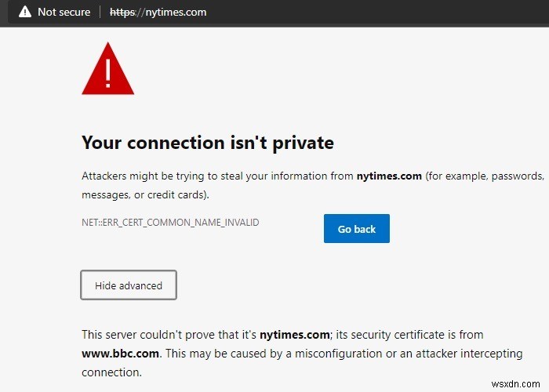Click the phrase "(for example, passwords,"
The height and width of the screenshot is (392, 549).
485,176
